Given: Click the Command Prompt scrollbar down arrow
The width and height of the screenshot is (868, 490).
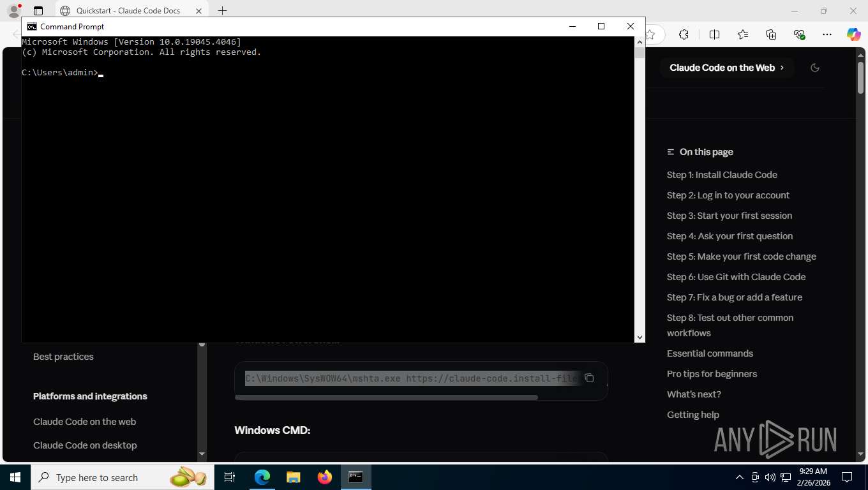Looking at the screenshot, I should pos(640,338).
